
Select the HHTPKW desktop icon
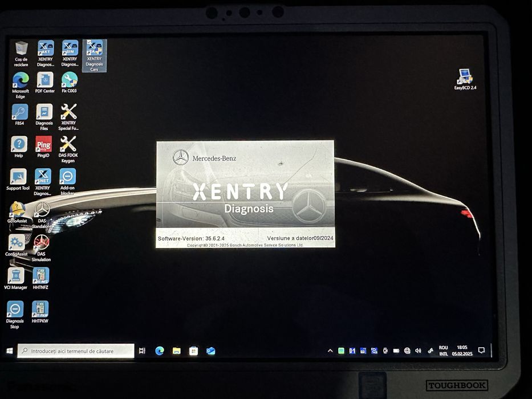click(x=40, y=312)
